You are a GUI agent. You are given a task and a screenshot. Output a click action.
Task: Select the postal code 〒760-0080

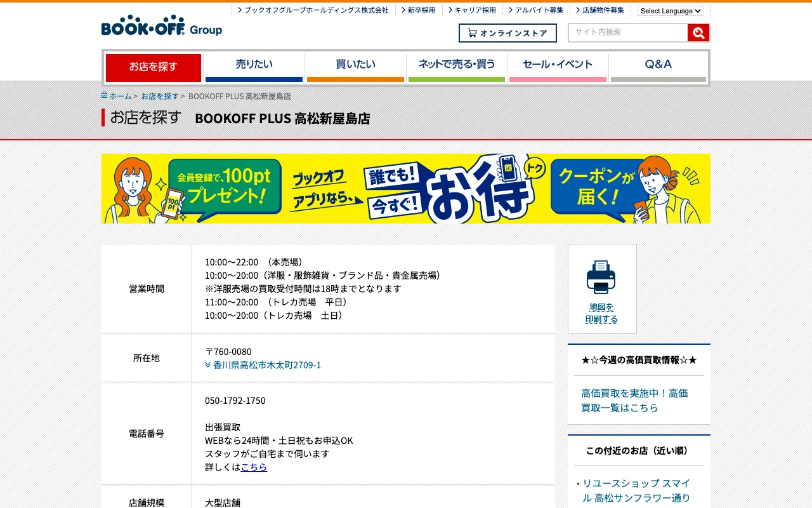tap(228, 352)
